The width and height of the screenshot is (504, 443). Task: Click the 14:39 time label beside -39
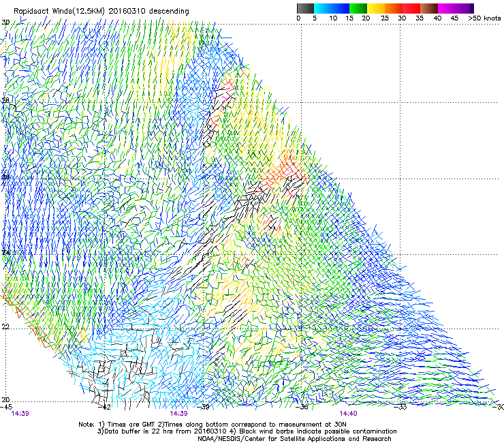178,414
